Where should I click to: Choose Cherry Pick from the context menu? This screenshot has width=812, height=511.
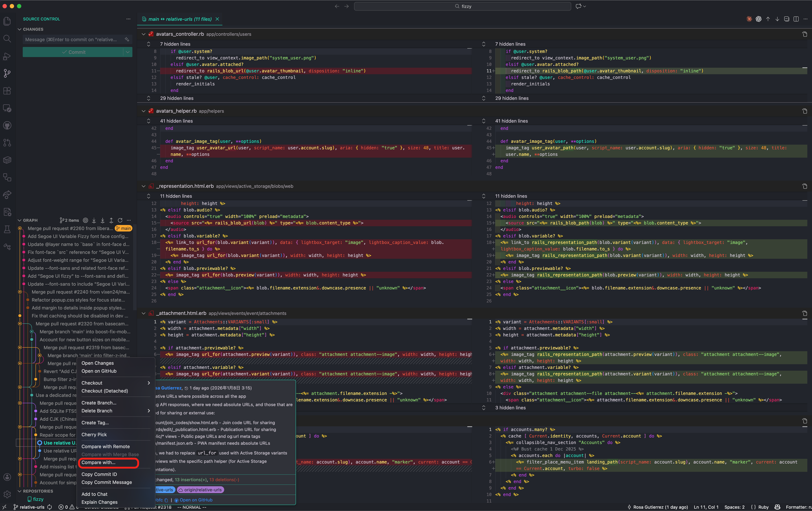(94, 435)
